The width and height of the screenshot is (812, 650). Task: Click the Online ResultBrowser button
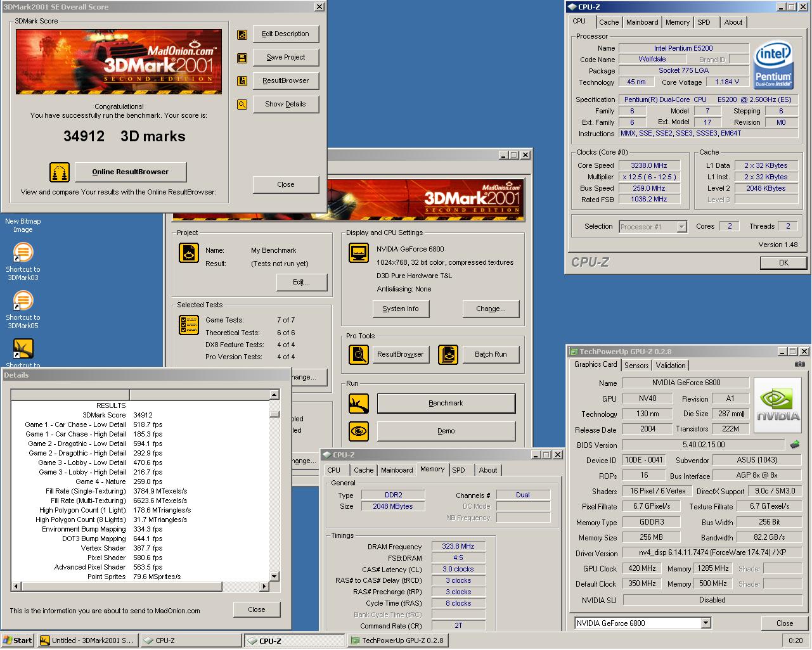[x=131, y=172]
